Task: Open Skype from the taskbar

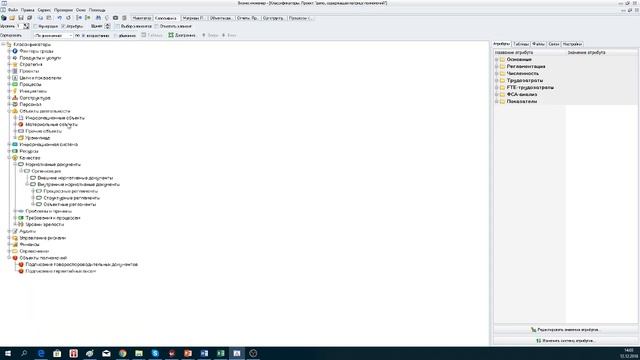Action: coord(155,353)
